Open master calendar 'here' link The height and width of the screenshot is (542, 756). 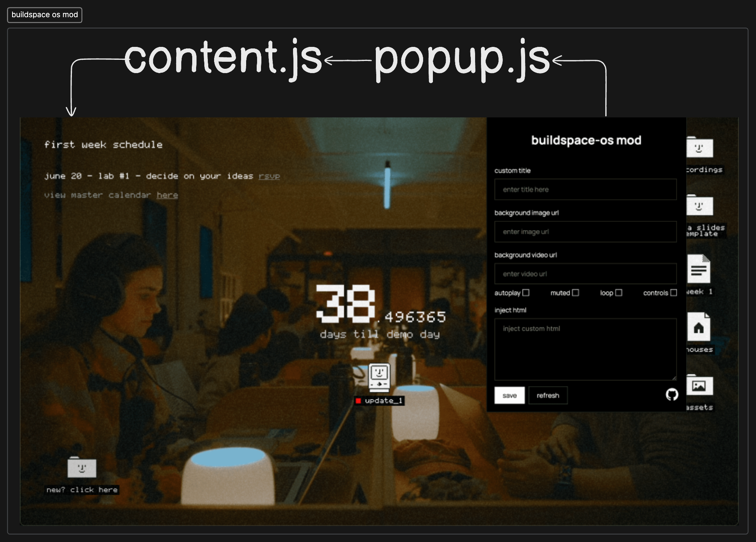click(167, 195)
